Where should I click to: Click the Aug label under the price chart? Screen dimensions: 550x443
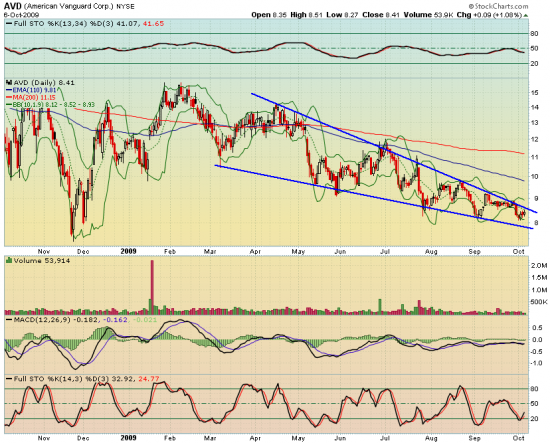coord(431,251)
